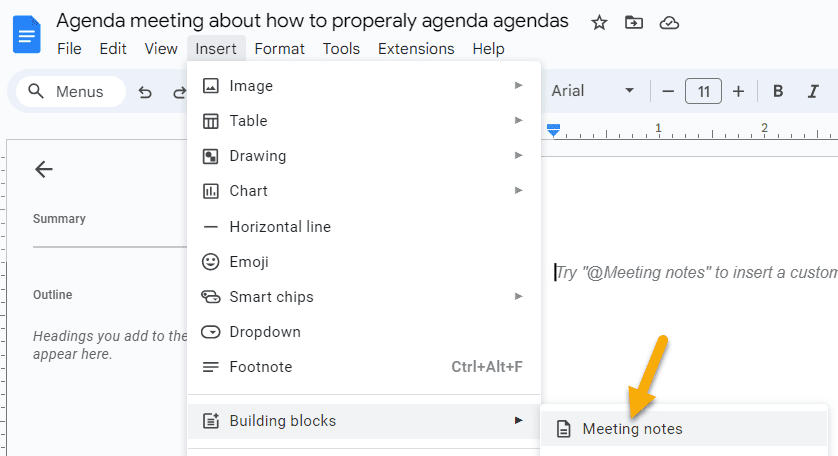Open the Arial font dropdown
Screen dimensions: 838x456
tap(593, 91)
